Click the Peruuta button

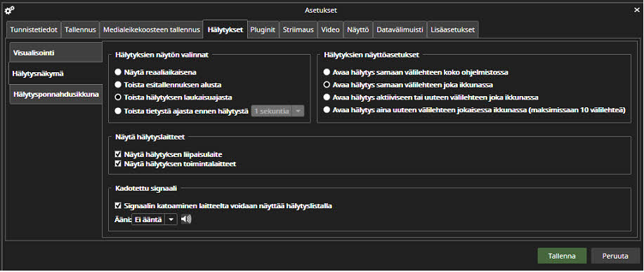615,256
